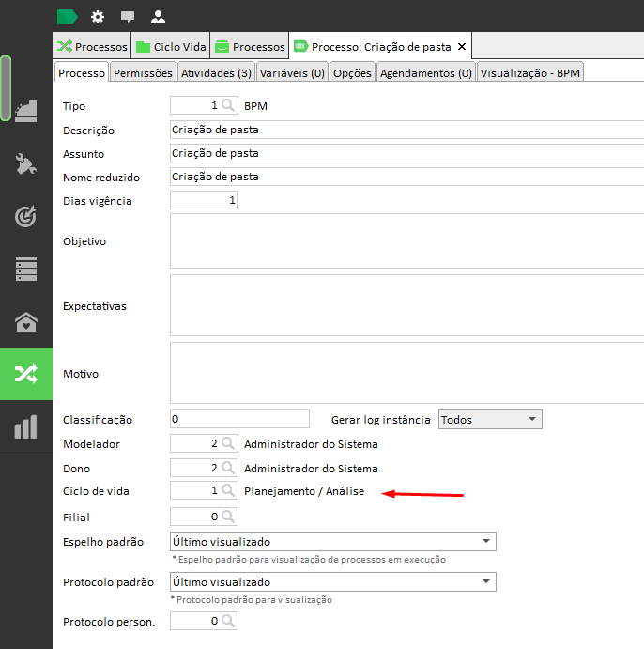The image size is (644, 649).
Task: Open the Permissões sub-tab
Action: click(x=143, y=73)
